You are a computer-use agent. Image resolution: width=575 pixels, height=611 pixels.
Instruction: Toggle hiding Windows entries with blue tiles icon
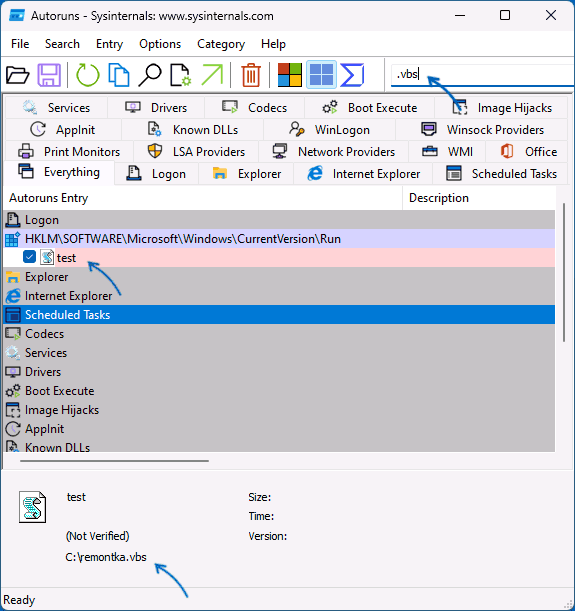pos(321,74)
